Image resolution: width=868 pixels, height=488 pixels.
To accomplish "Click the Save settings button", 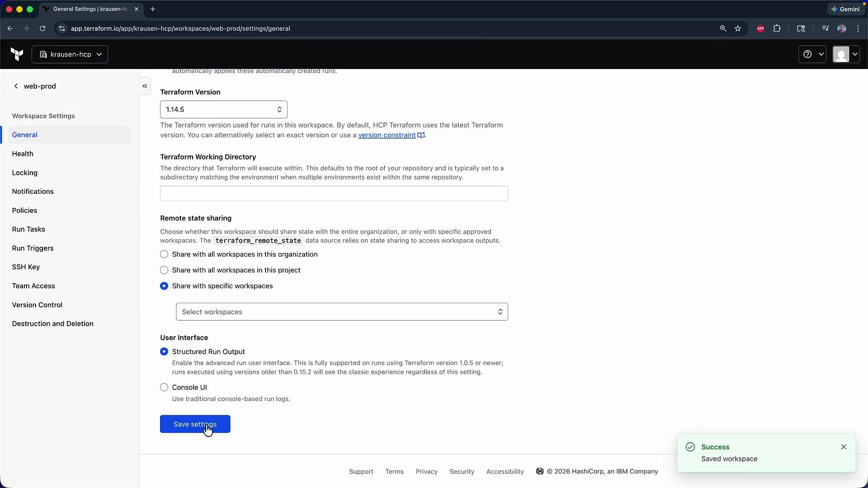I will [x=195, y=424].
